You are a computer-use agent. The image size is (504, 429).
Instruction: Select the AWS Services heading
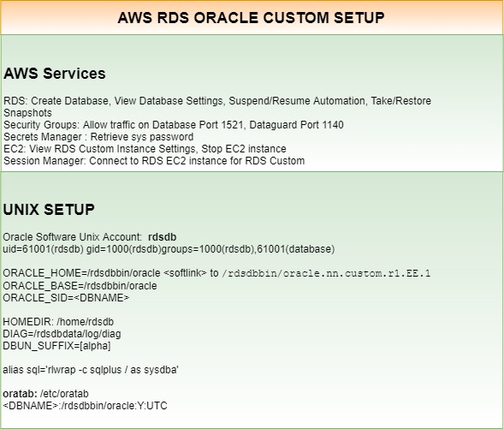coord(54,74)
